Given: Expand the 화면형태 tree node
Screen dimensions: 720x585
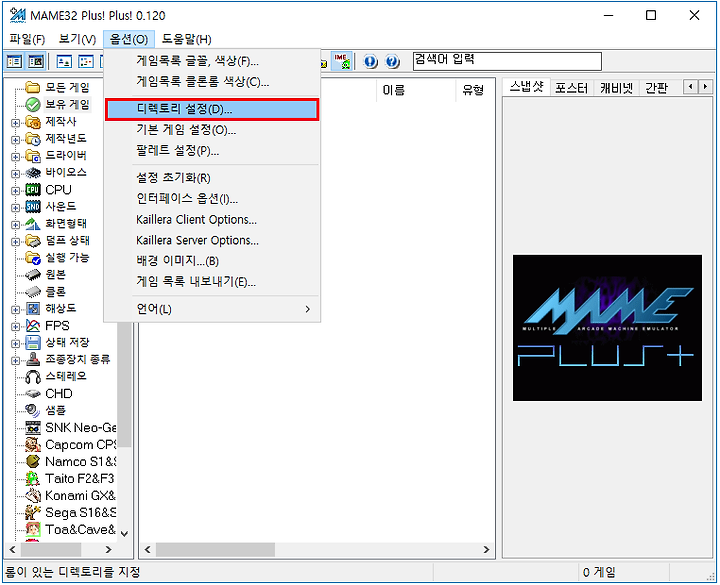Looking at the screenshot, I should (15, 225).
